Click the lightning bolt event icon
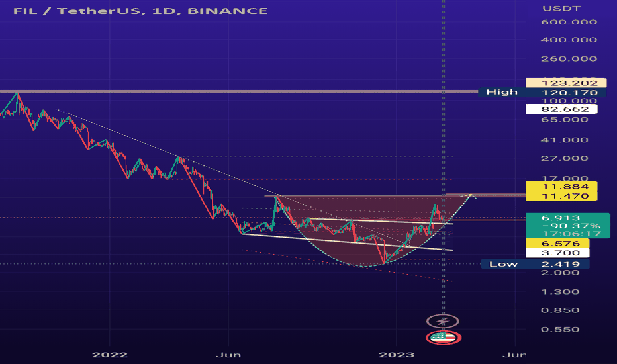 443,321
